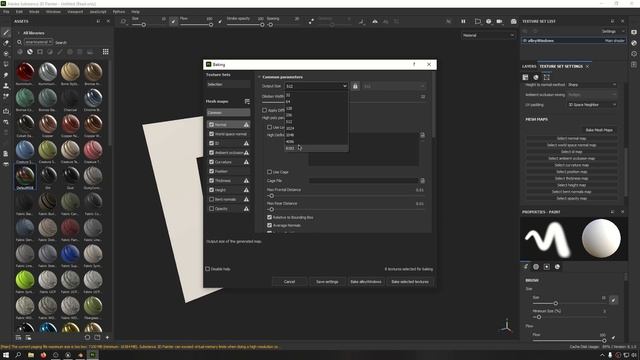
Task: Switch to the Layers tab
Action: [529, 66]
